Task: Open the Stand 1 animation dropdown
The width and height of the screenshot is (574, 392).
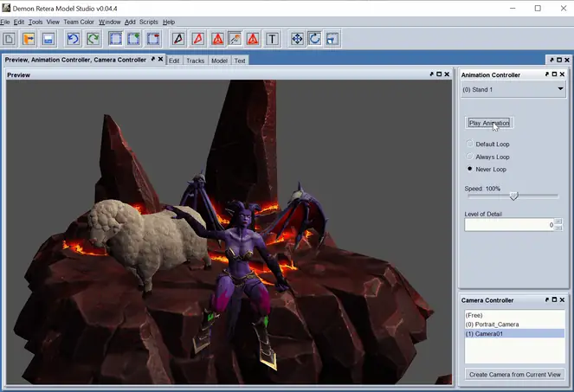Action: coord(513,89)
